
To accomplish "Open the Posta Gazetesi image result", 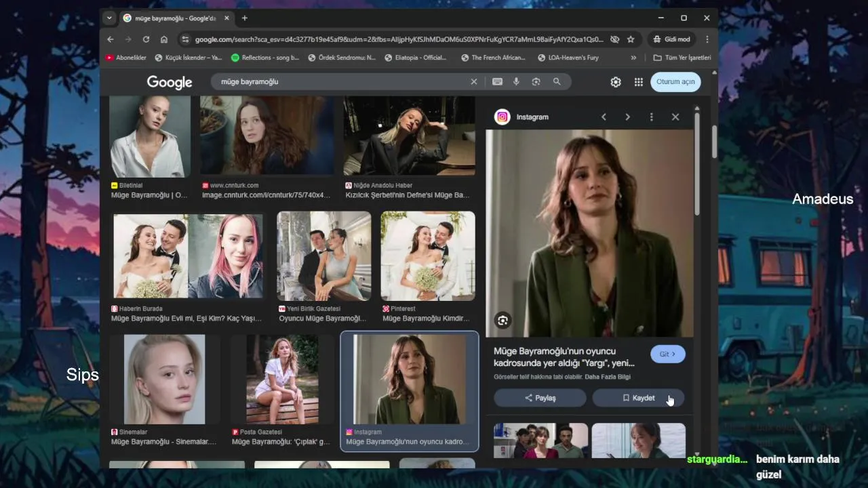I will 282,379.
